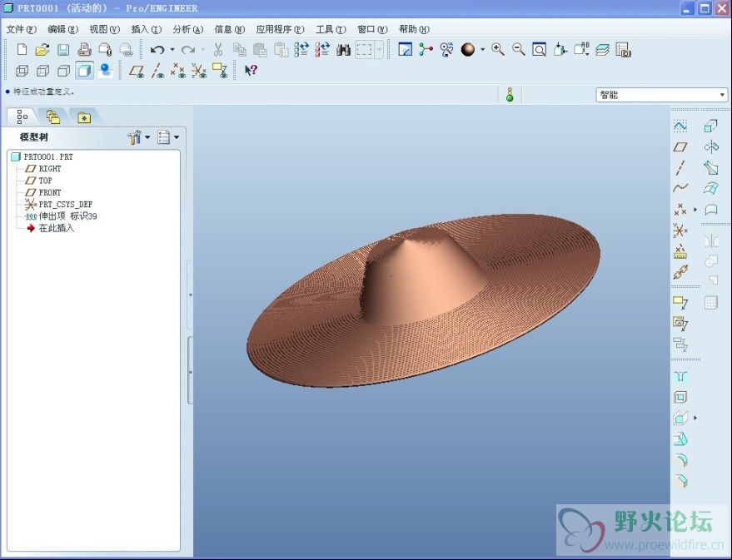Image resolution: width=732 pixels, height=560 pixels.
Task: Open the View Manager icon
Action: [623, 49]
